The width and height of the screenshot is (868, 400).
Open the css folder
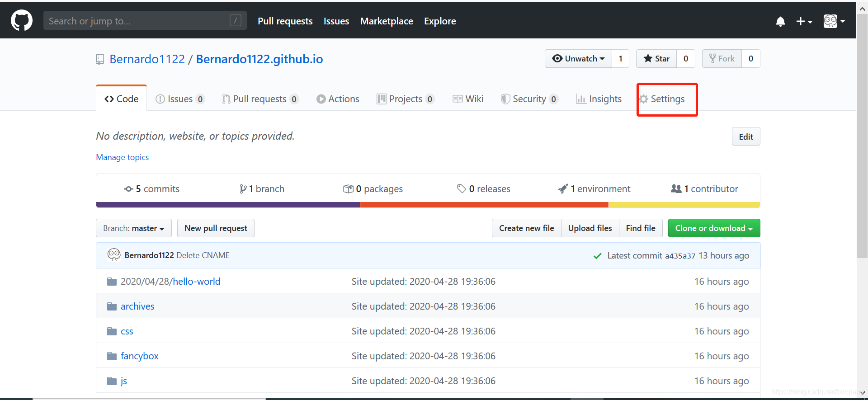127,331
